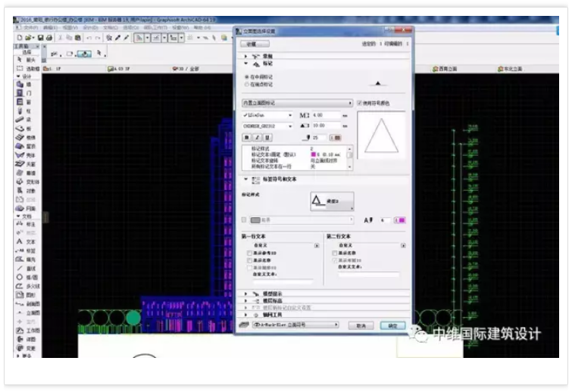This screenshot has height=392, width=572.
Task: Select the 在端点标记 radio button
Action: pos(247,84)
